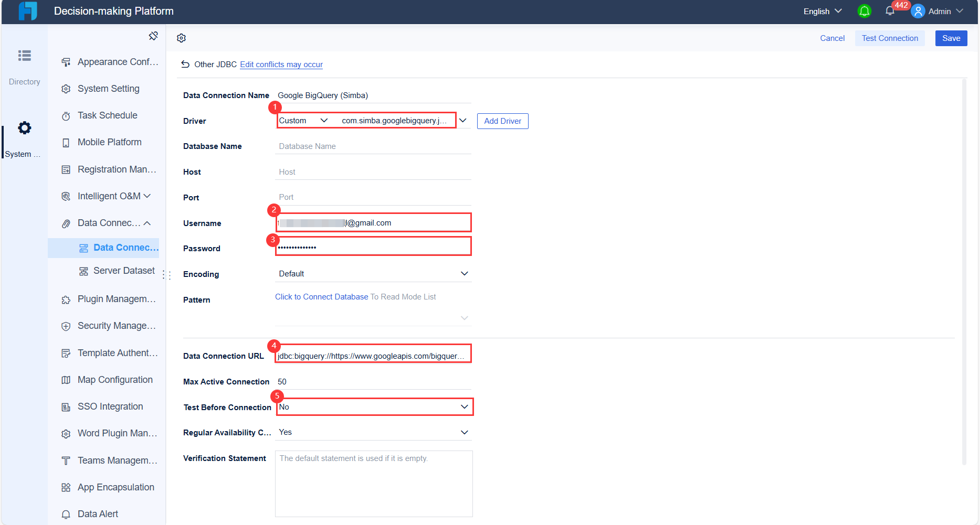Screen dimensions: 980x525
Task: Open the Regular Availability Check dropdown
Action: 373,432
